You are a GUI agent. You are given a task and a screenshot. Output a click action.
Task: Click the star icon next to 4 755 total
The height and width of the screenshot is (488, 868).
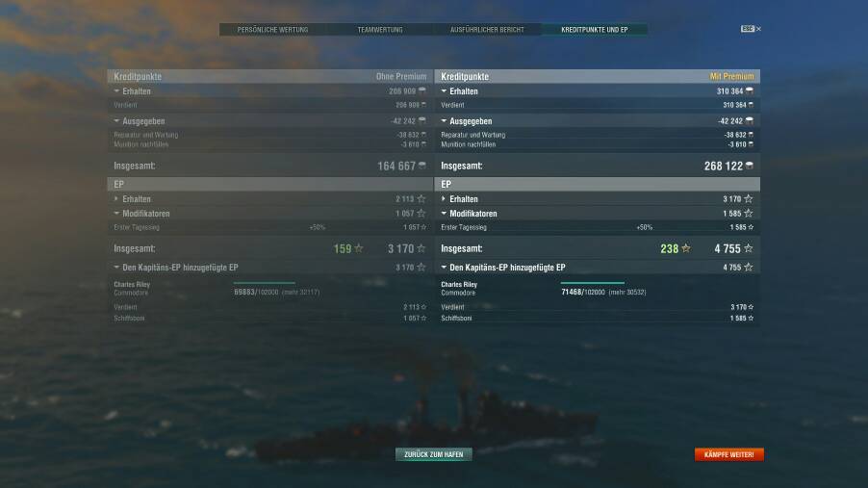coord(749,248)
